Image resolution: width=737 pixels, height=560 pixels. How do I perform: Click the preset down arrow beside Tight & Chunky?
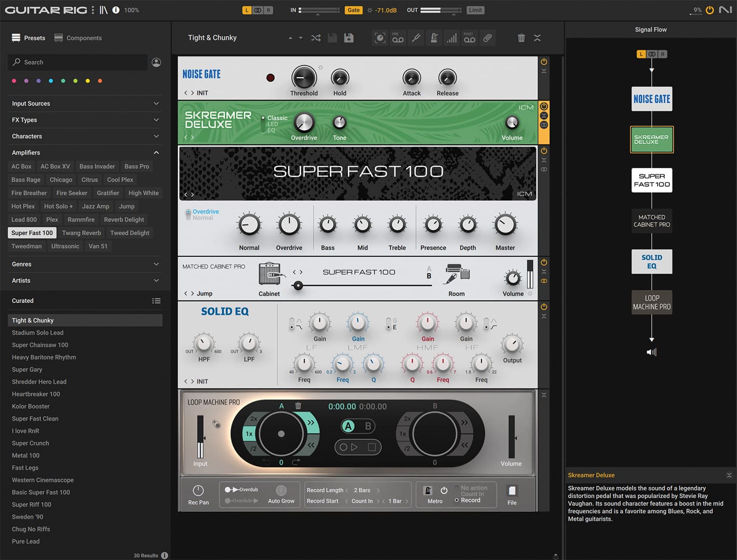[x=300, y=38]
